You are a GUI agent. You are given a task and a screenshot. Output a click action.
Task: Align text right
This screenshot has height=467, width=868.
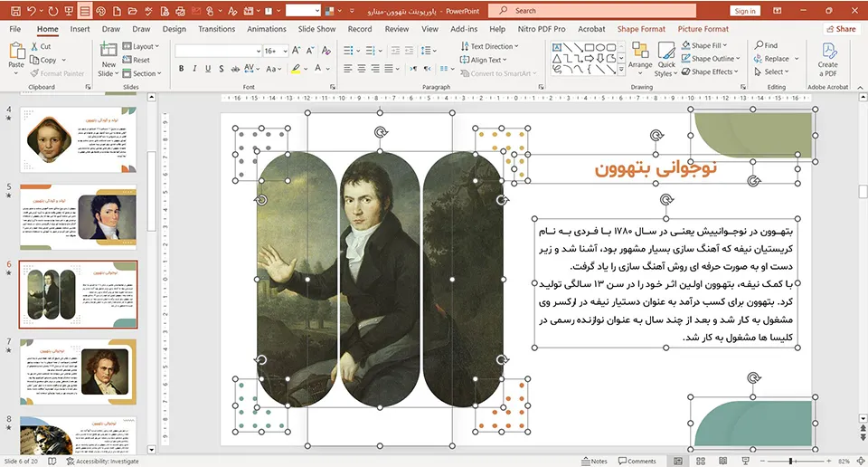[x=374, y=69]
